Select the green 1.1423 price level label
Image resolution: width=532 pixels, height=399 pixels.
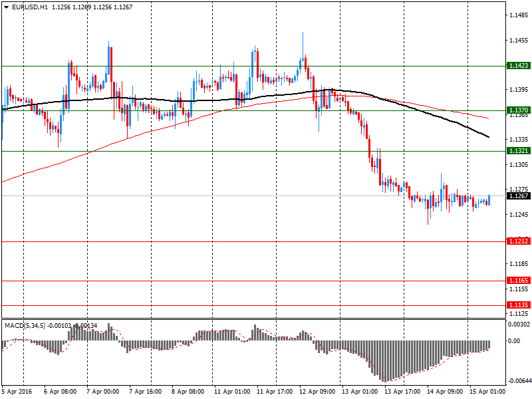coord(518,65)
